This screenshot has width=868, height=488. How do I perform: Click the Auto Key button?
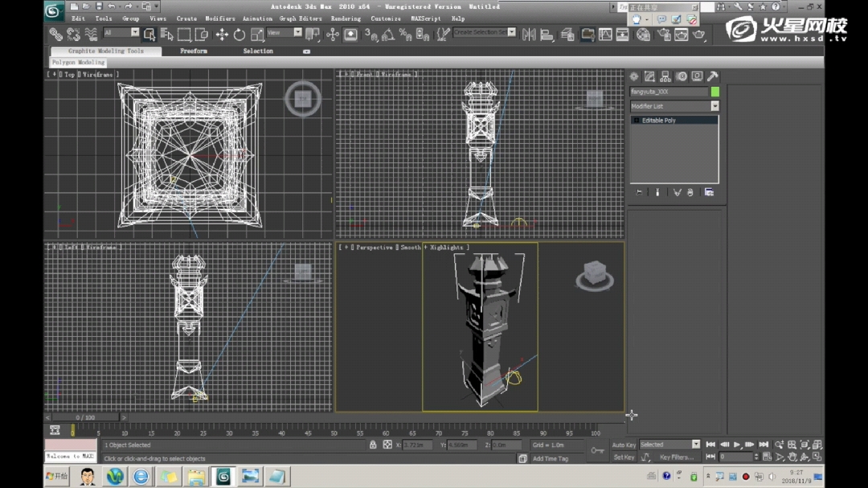[x=624, y=445]
